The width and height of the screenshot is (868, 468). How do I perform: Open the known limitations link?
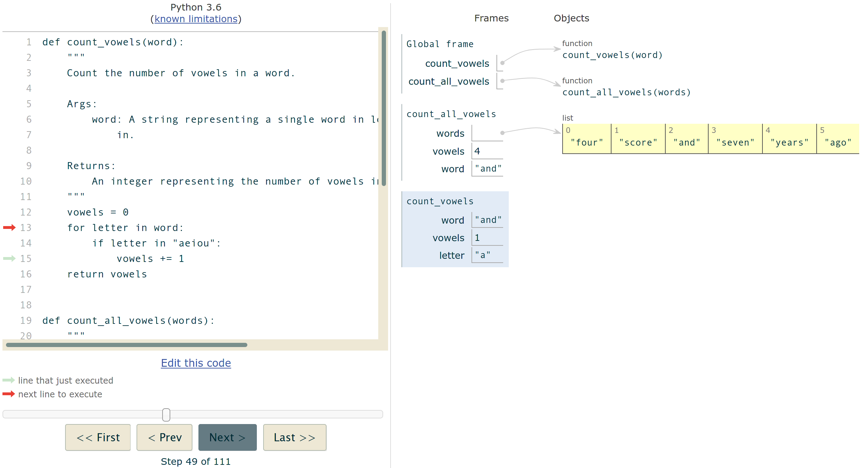(x=196, y=19)
